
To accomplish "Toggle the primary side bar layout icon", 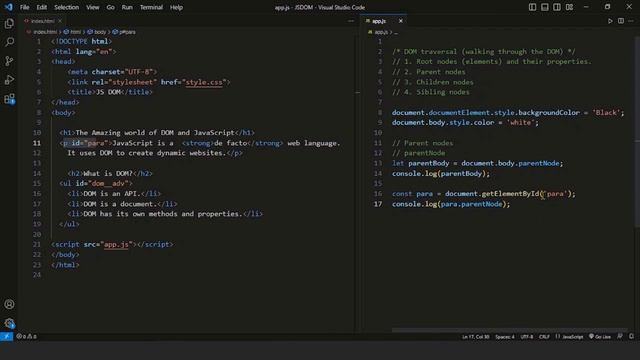I will pos(532,7).
